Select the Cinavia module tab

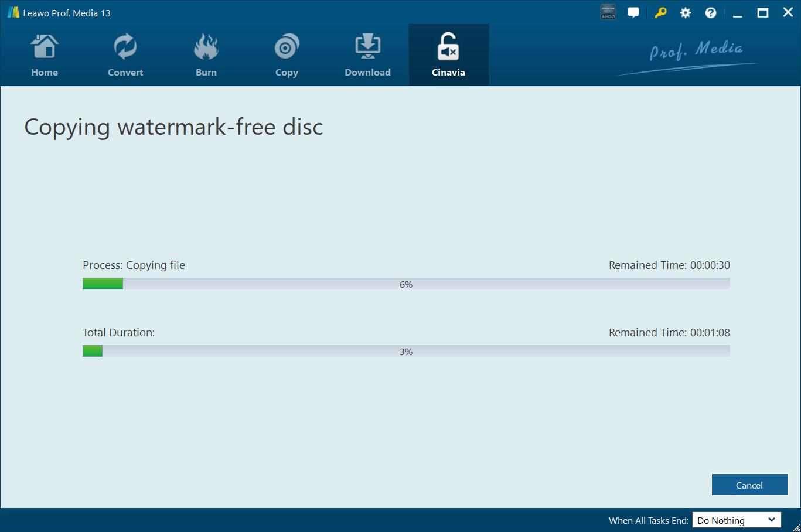448,55
